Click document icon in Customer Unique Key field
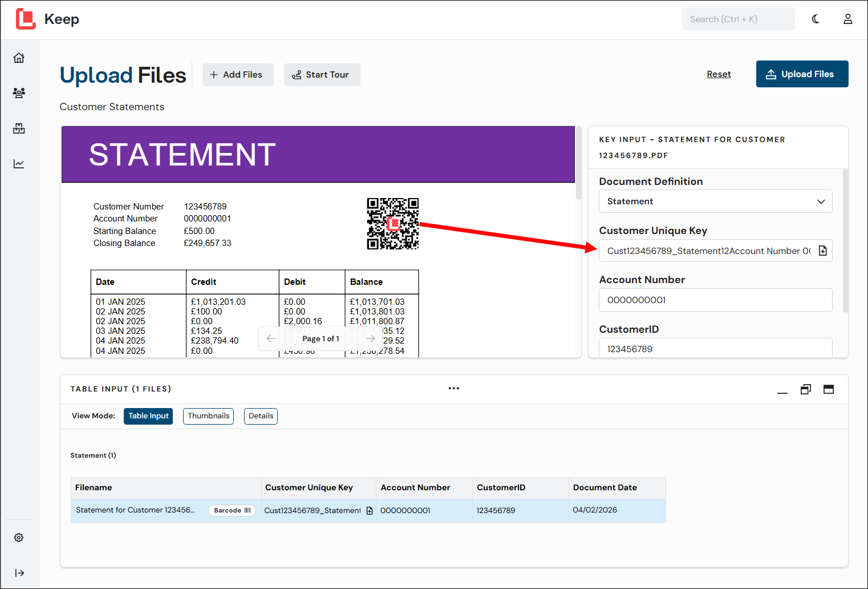Viewport: 868px width, 589px height. pos(823,251)
